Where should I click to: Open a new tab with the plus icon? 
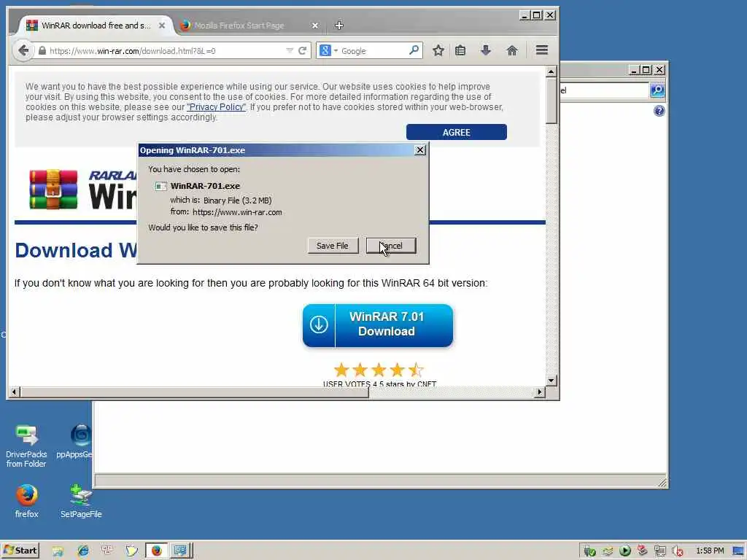pos(338,26)
